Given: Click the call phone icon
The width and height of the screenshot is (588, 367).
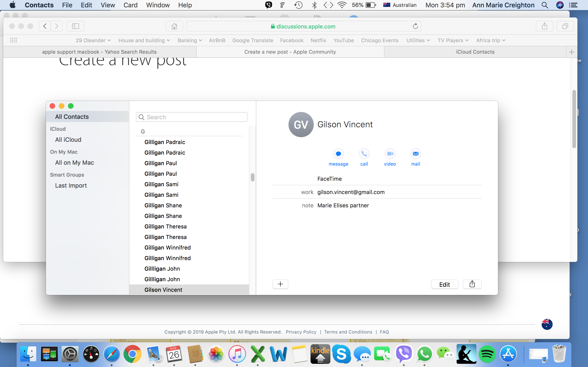Looking at the screenshot, I should coord(364,154).
